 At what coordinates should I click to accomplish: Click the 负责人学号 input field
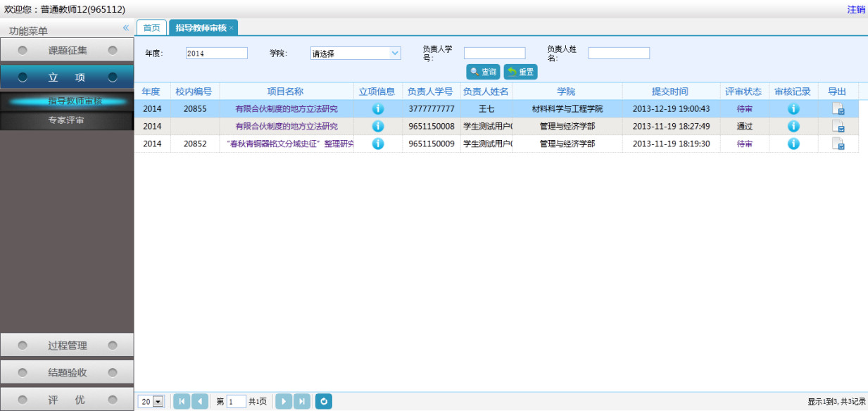click(x=494, y=53)
